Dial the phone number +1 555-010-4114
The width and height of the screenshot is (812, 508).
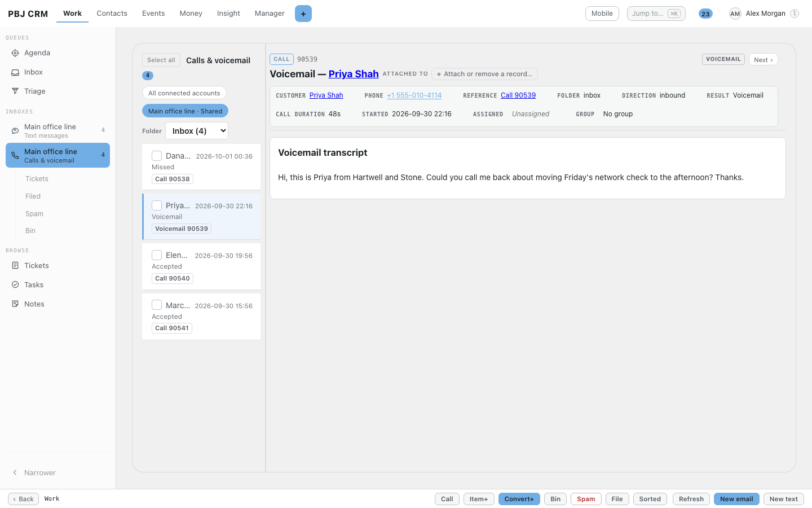[414, 95]
